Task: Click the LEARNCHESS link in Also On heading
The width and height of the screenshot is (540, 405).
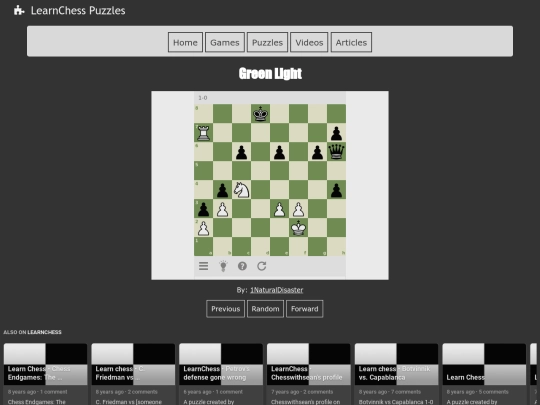Action: (x=44, y=332)
